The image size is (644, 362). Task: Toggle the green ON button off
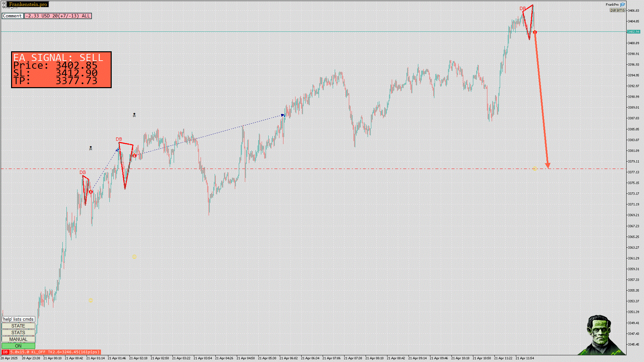point(18,346)
